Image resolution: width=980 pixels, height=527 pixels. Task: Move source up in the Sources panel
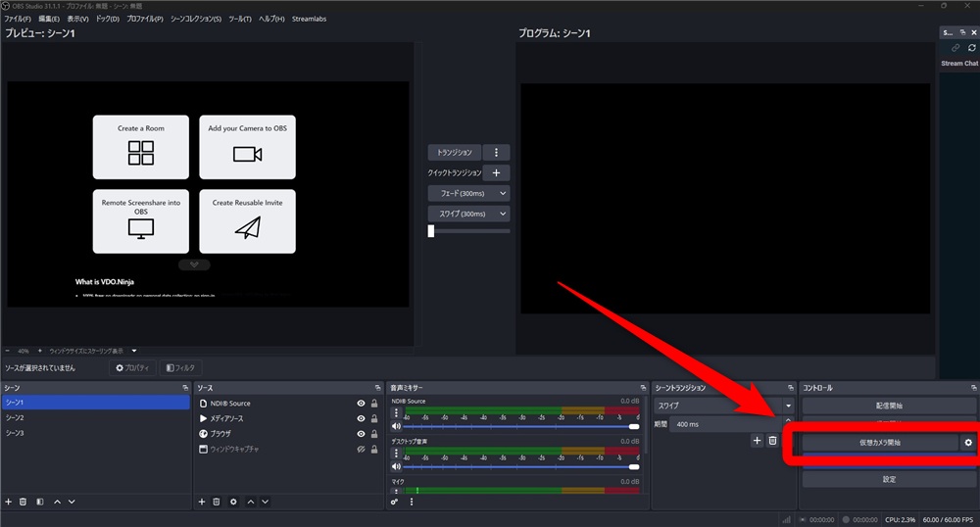pyautogui.click(x=251, y=502)
